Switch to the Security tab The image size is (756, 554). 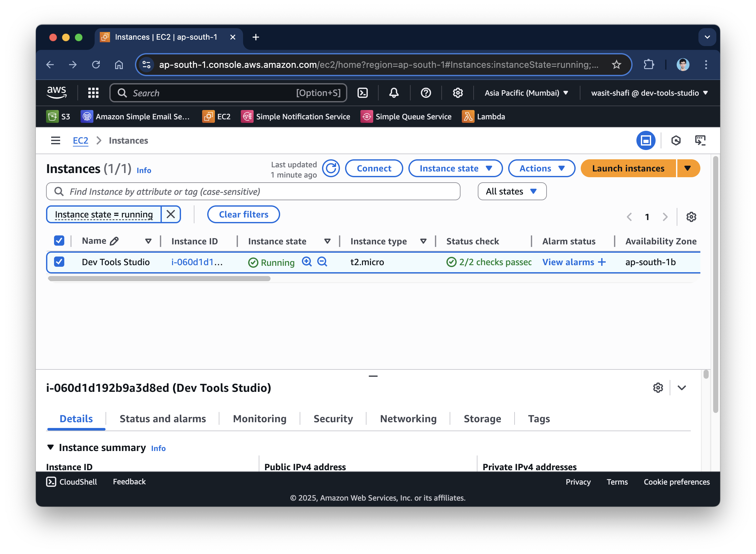tap(333, 418)
